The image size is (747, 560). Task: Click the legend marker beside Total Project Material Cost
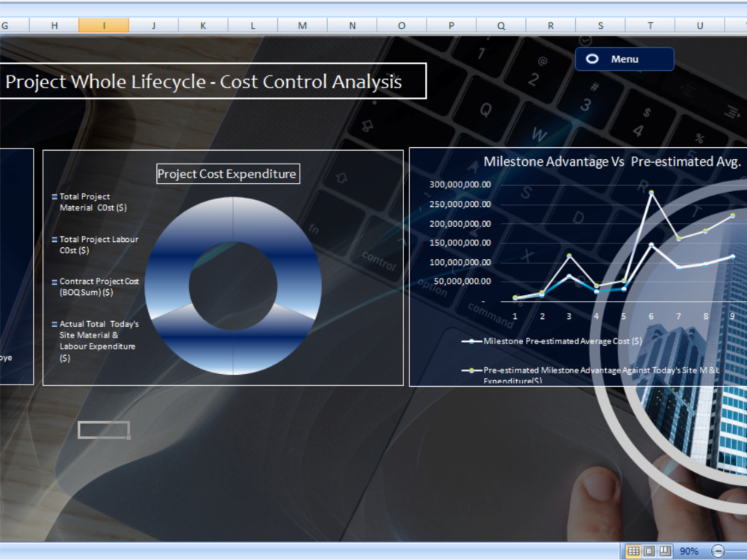53,196
